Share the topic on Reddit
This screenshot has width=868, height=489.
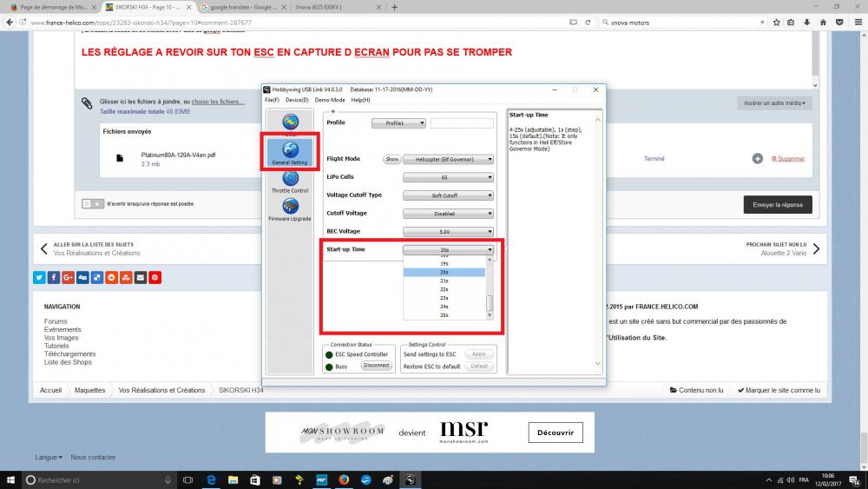[x=111, y=277]
